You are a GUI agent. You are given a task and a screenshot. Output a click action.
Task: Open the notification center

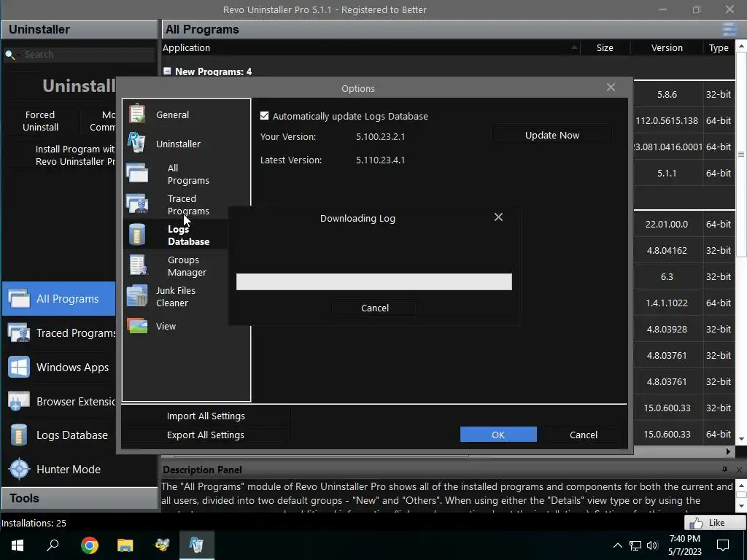coord(723,545)
